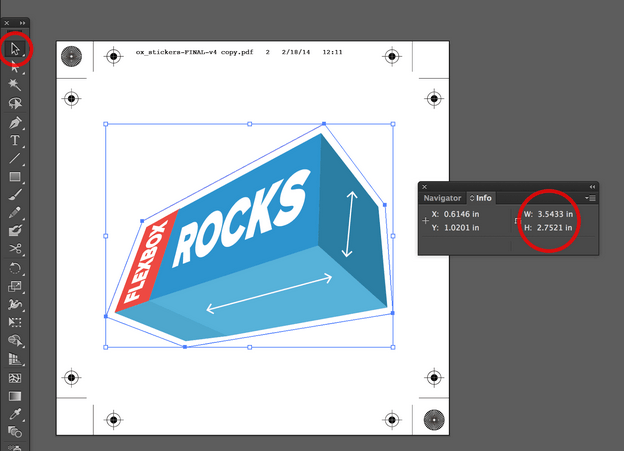Click the 12:11 time stamp in slug

click(332, 52)
